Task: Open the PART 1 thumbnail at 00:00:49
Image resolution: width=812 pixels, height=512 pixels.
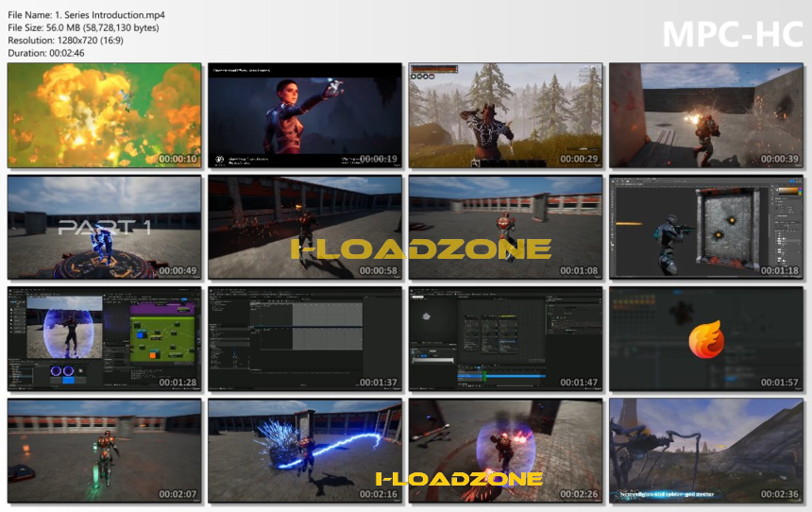Action: [x=105, y=228]
